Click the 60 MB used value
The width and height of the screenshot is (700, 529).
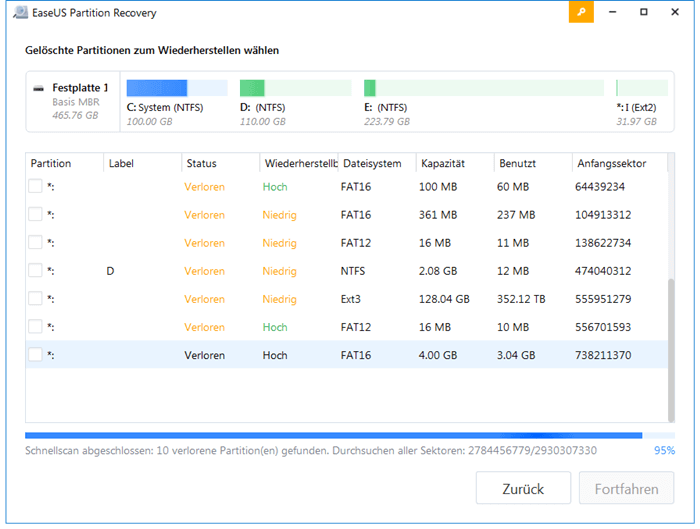coord(512,187)
